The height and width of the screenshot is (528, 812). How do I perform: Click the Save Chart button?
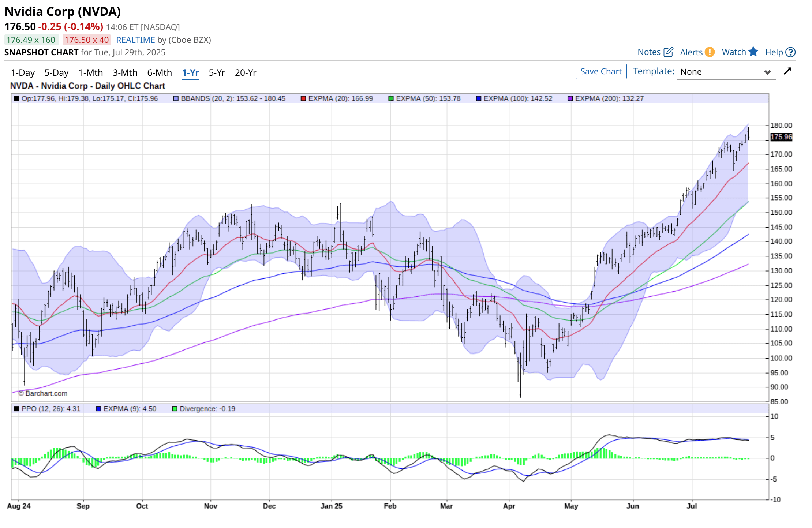click(x=601, y=71)
